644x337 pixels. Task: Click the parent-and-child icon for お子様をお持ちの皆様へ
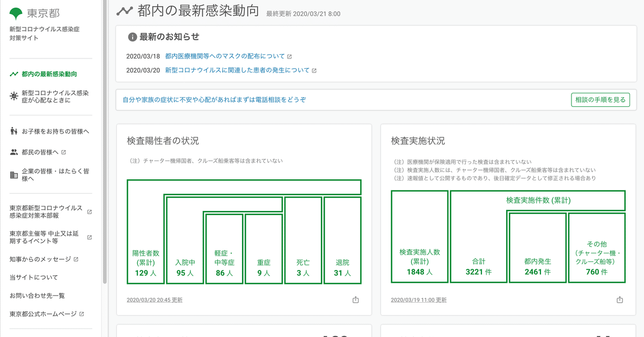pyautogui.click(x=14, y=131)
